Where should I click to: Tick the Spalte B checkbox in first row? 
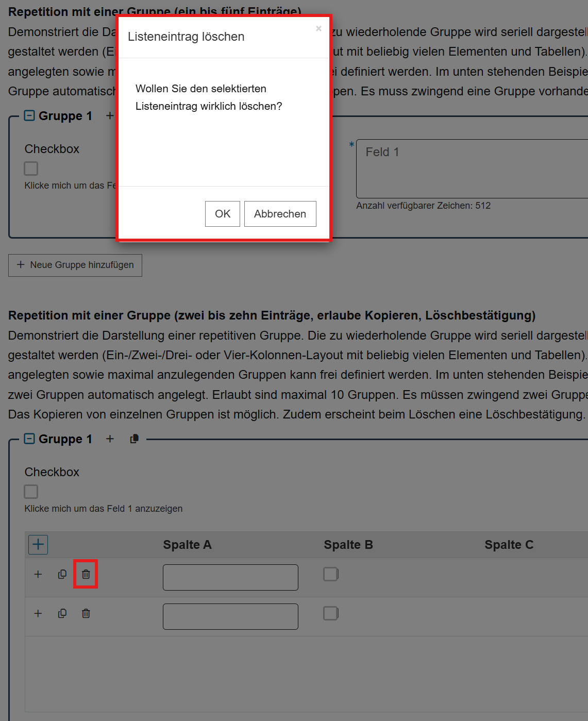(330, 574)
